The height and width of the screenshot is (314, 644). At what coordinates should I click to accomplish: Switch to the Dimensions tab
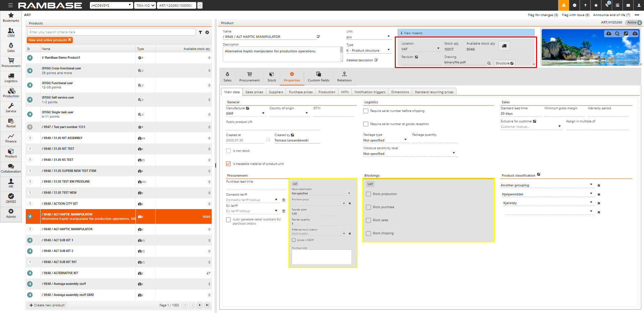coord(400,92)
